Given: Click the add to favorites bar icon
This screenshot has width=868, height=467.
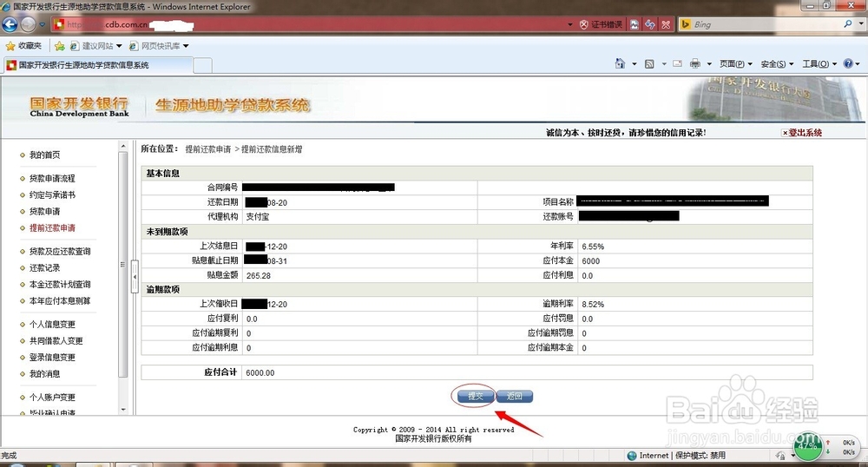Looking at the screenshot, I should [60, 46].
